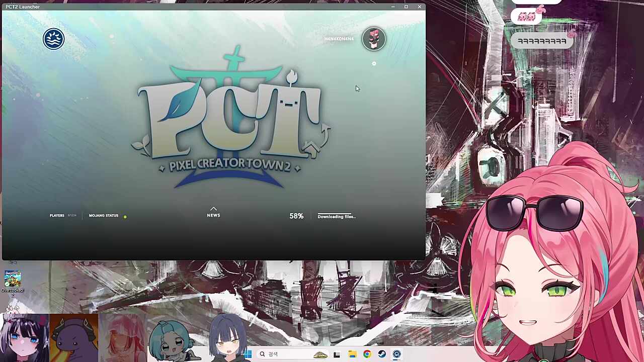This screenshot has height=362, width=644.
Task: Open Task View in the taskbar
Action: tap(337, 354)
